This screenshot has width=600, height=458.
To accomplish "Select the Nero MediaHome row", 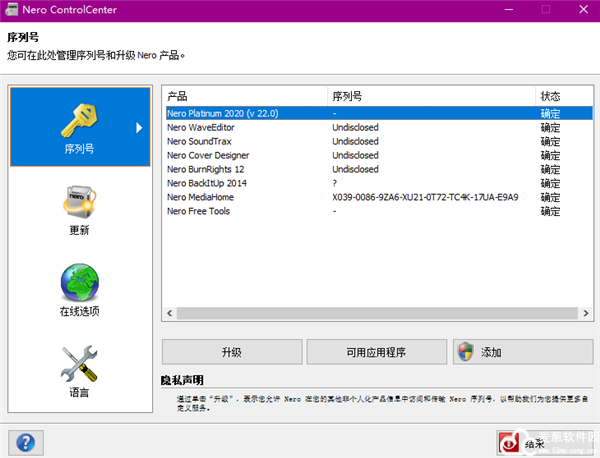I will click(379, 197).
